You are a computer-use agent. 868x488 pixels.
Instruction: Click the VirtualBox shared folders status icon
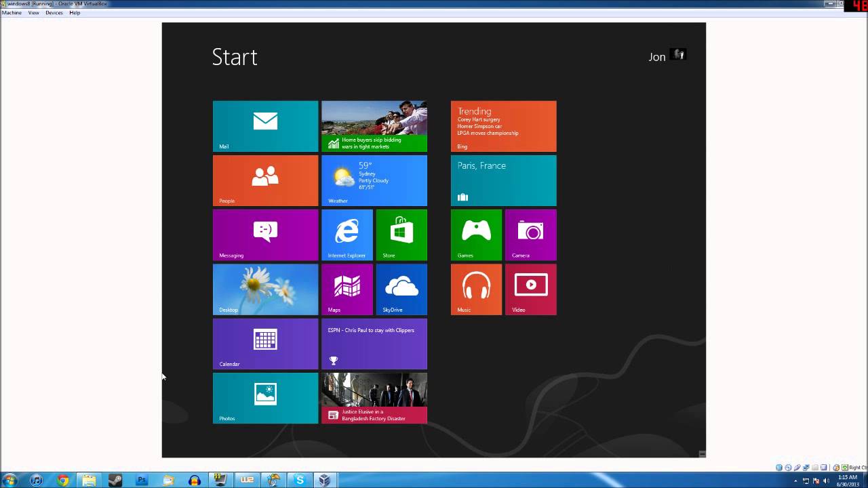click(x=814, y=468)
